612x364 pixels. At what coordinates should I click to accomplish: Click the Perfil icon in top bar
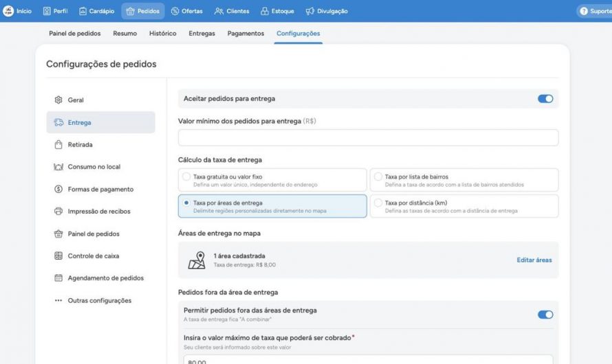pos(47,11)
